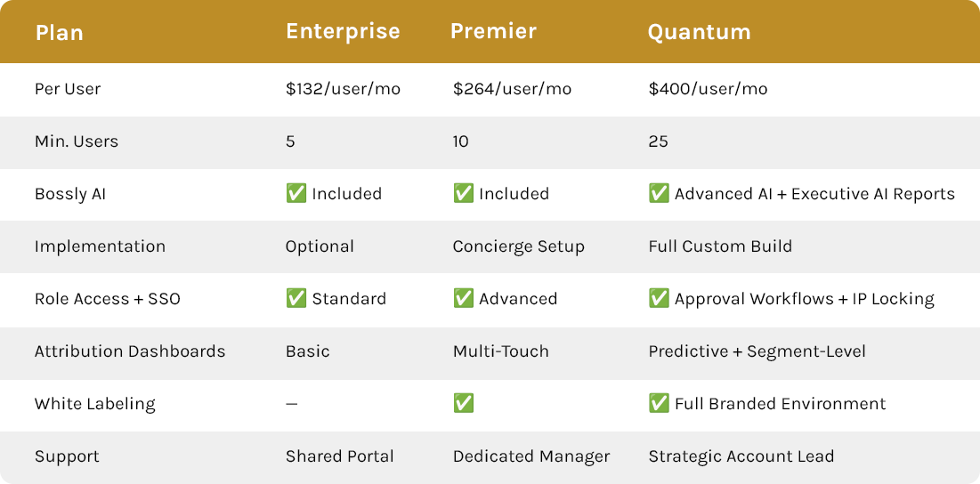Click Predictive + Segment-Level cell
The height and width of the screenshot is (484, 980).
point(757,351)
